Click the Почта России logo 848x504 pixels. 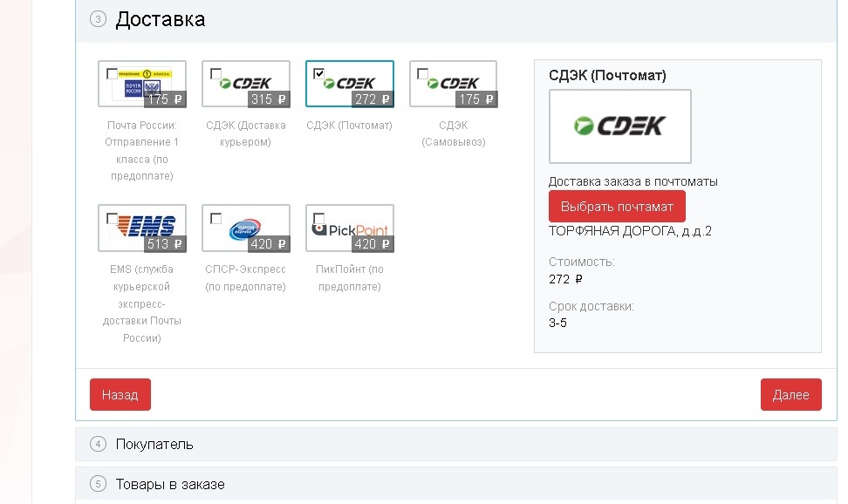[142, 85]
